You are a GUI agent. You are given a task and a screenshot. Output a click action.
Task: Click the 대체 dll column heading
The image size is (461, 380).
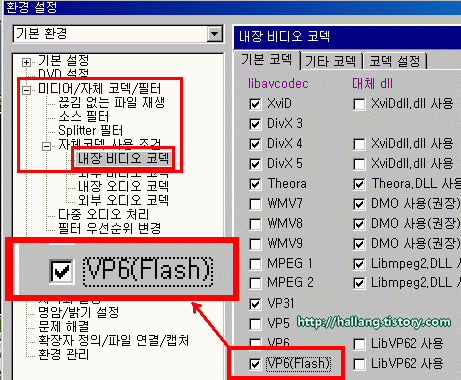click(x=373, y=83)
